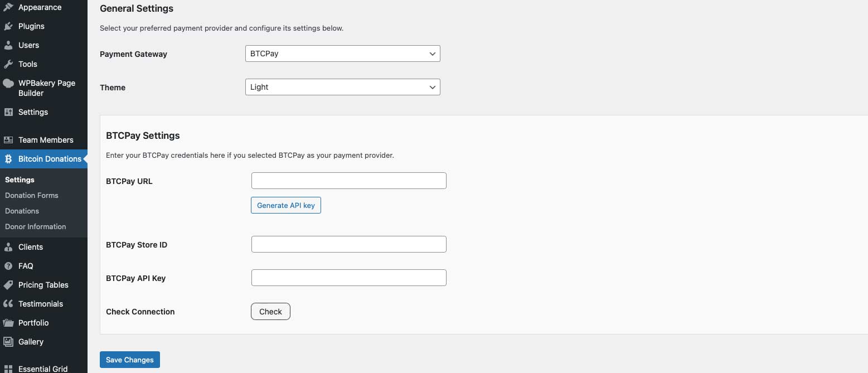The height and width of the screenshot is (373, 868).
Task: Open the Essential Grid icon
Action: coord(9,367)
